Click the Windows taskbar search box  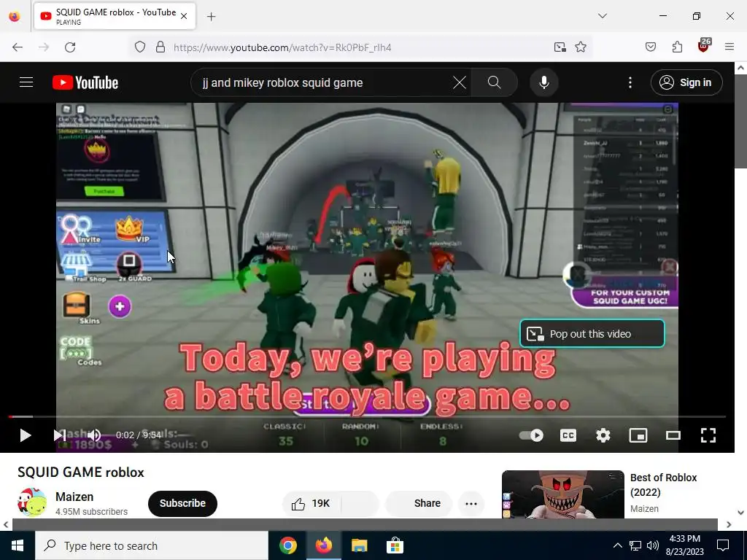(152, 545)
